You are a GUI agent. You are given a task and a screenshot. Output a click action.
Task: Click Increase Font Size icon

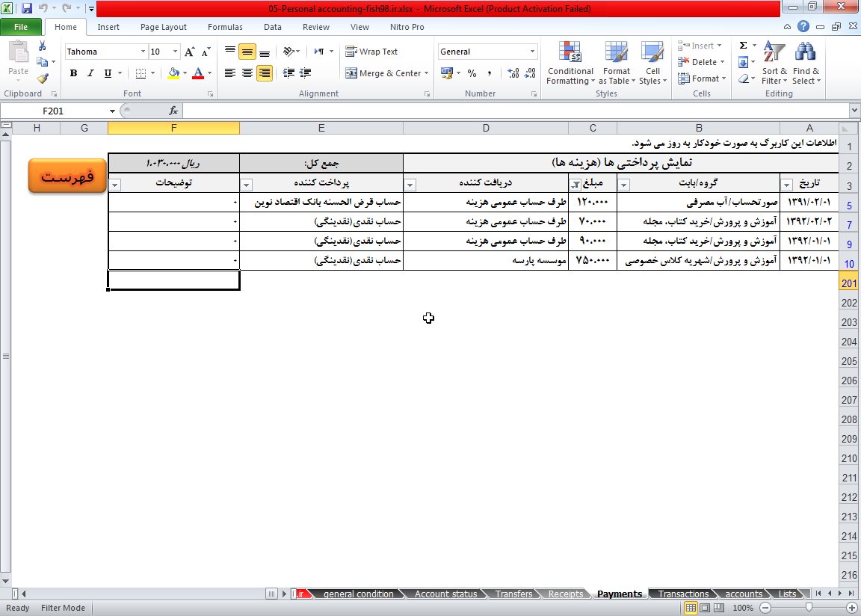click(189, 52)
